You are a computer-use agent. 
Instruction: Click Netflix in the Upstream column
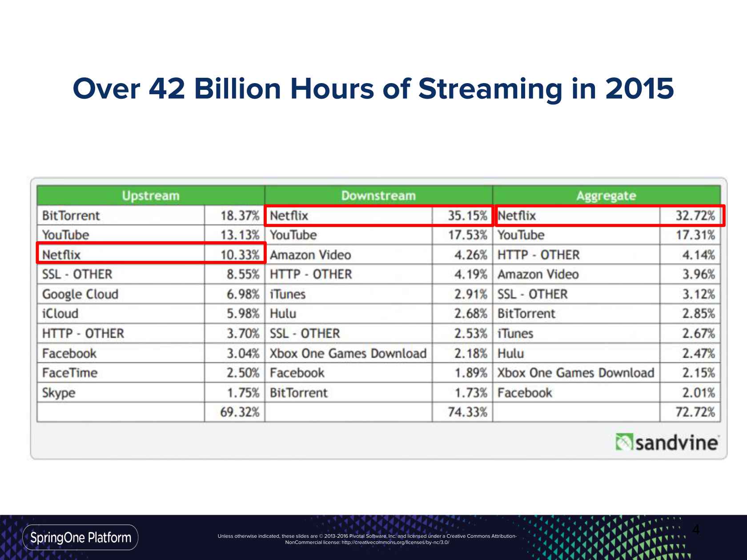click(x=61, y=255)
